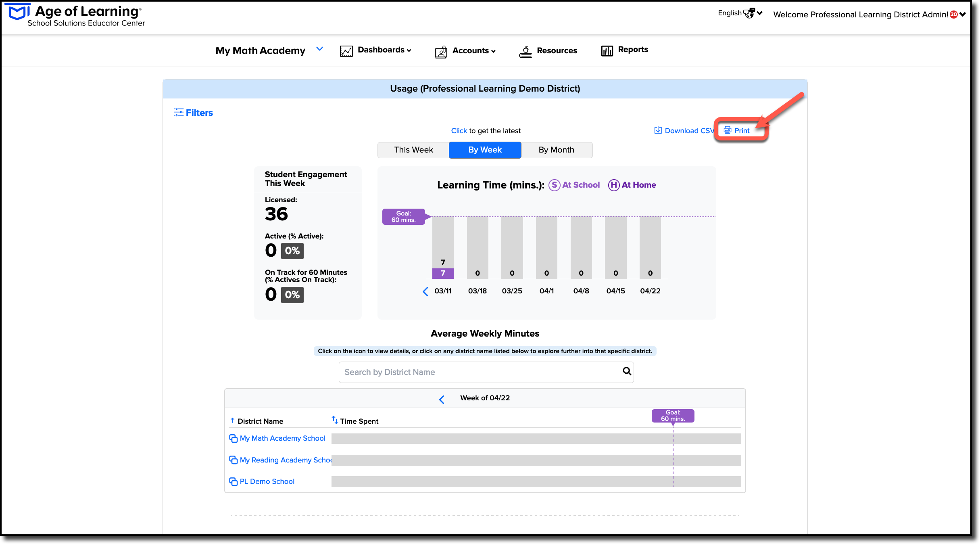The height and width of the screenshot is (544, 980).
Task: Click the printer icon
Action: pyautogui.click(x=728, y=130)
